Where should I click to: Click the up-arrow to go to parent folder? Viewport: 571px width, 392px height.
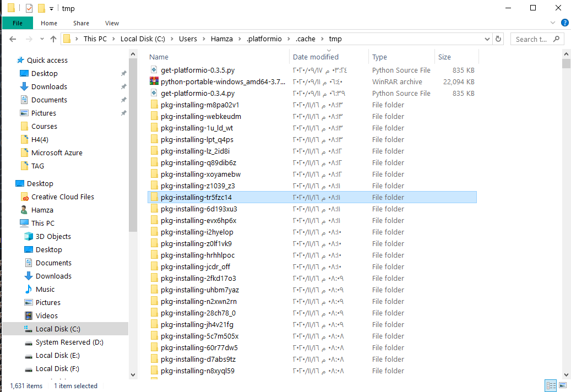coord(53,39)
